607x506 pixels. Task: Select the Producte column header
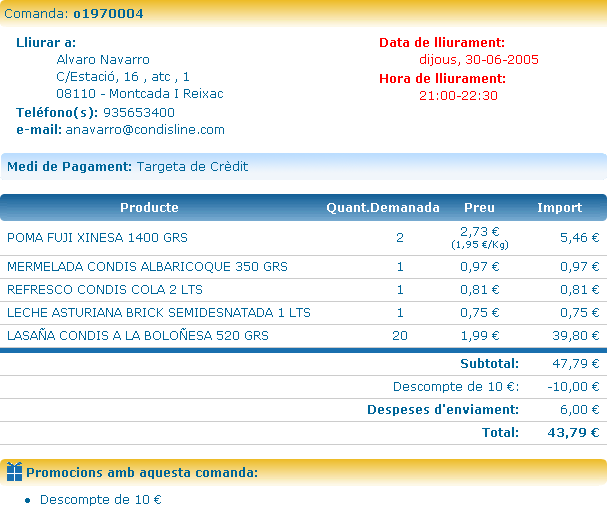click(x=149, y=208)
